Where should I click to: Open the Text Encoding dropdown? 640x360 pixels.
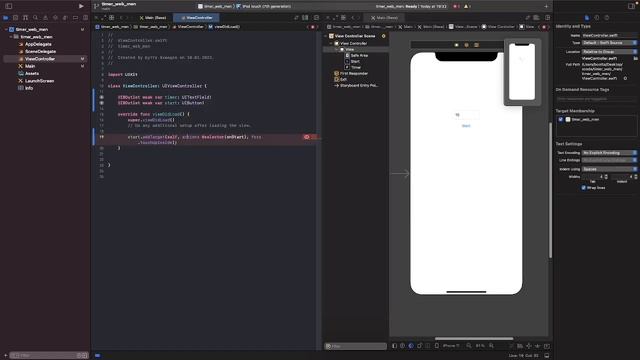[x=609, y=153]
